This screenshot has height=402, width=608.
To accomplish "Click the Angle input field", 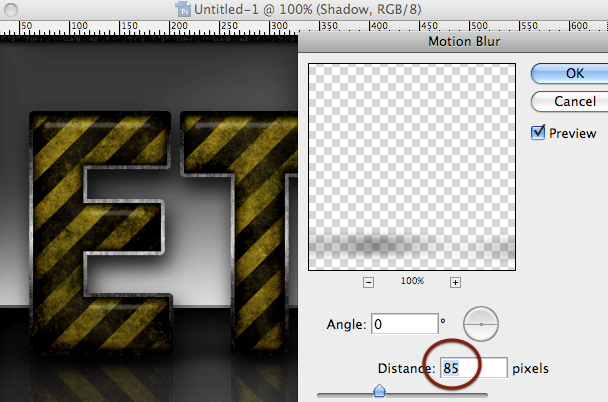I will [x=405, y=324].
